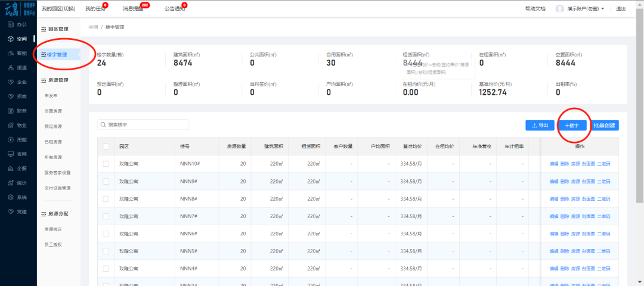Open the 用能 sidebar icon
This screenshot has width=644, height=286.
11,140
